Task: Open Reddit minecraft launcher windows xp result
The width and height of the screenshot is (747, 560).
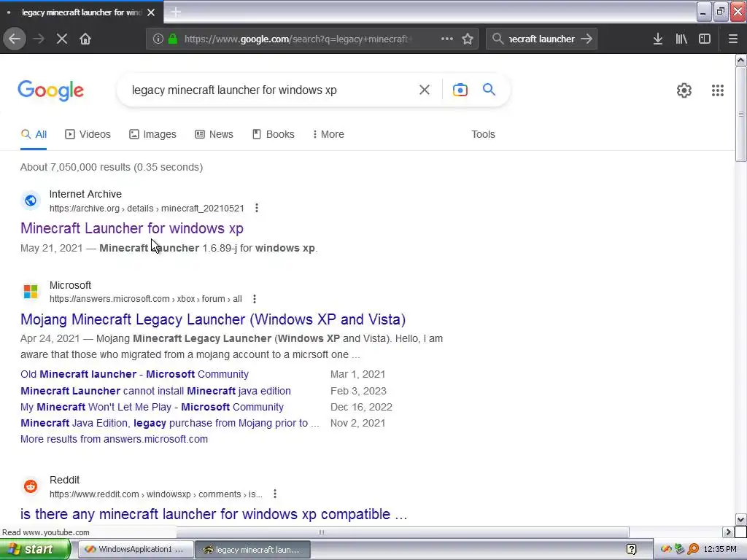Action: coord(214,514)
